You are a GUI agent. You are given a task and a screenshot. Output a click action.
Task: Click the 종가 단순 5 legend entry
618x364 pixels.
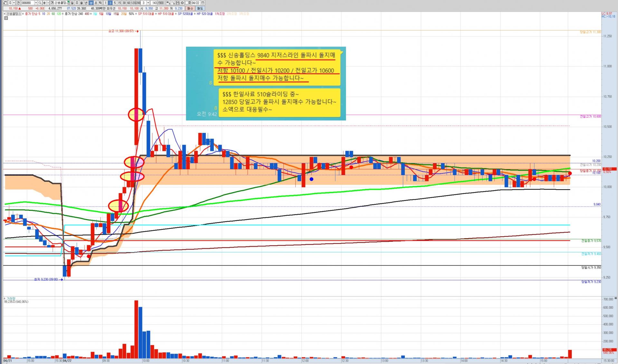(32, 14)
